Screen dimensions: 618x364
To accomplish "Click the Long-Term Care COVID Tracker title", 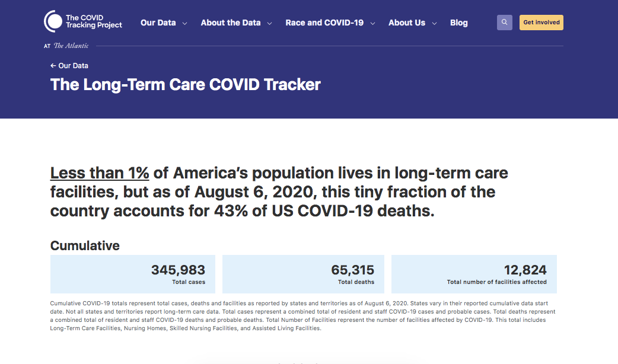I will point(186,84).
